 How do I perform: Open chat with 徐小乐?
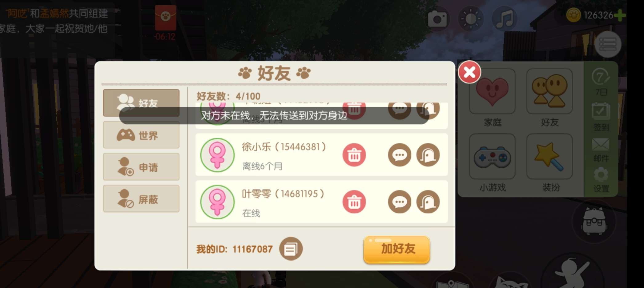400,155
